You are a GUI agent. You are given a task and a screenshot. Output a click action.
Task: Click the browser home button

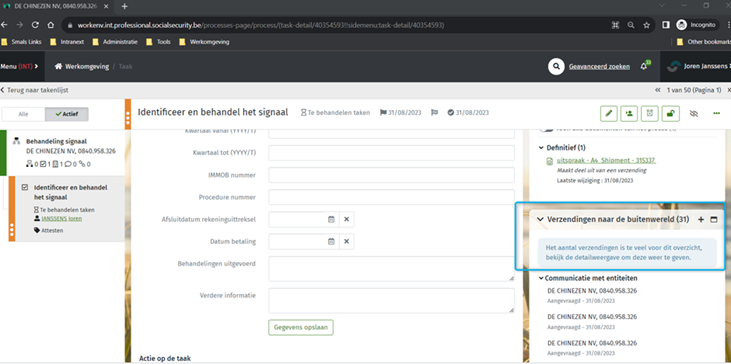click(x=51, y=25)
